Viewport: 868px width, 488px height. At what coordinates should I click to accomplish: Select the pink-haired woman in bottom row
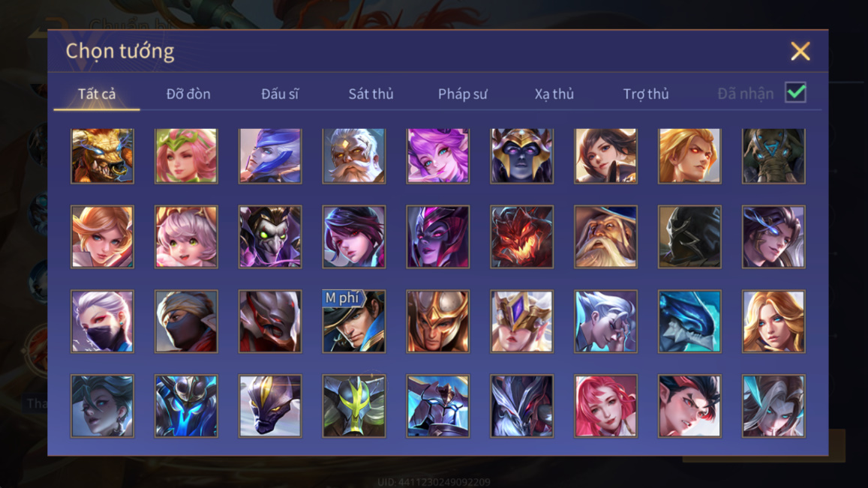[x=605, y=406]
